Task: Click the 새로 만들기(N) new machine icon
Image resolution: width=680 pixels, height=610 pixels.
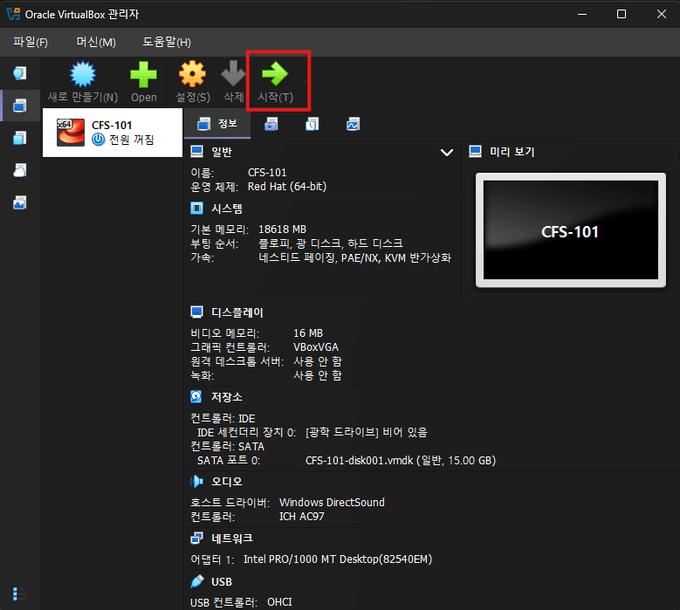Action: [82, 76]
